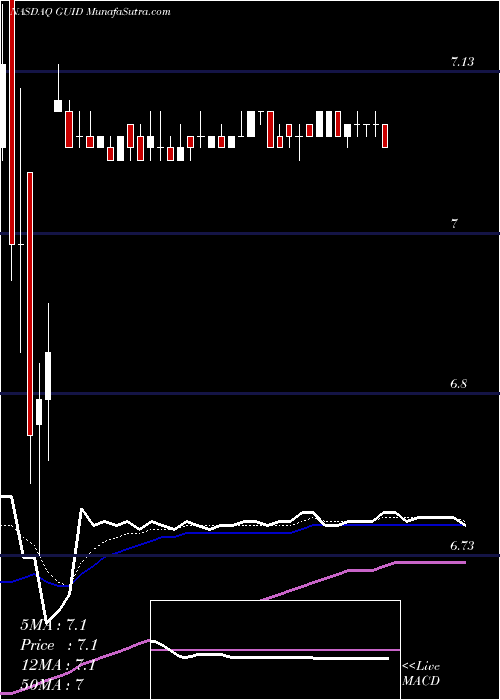Viewport: 500px width, 700px height.
Task: Click the 50MA : 7 reading
Action: tap(52, 684)
